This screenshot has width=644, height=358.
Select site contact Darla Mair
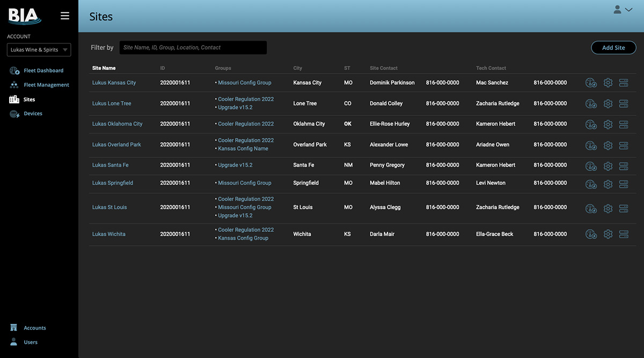(x=382, y=234)
